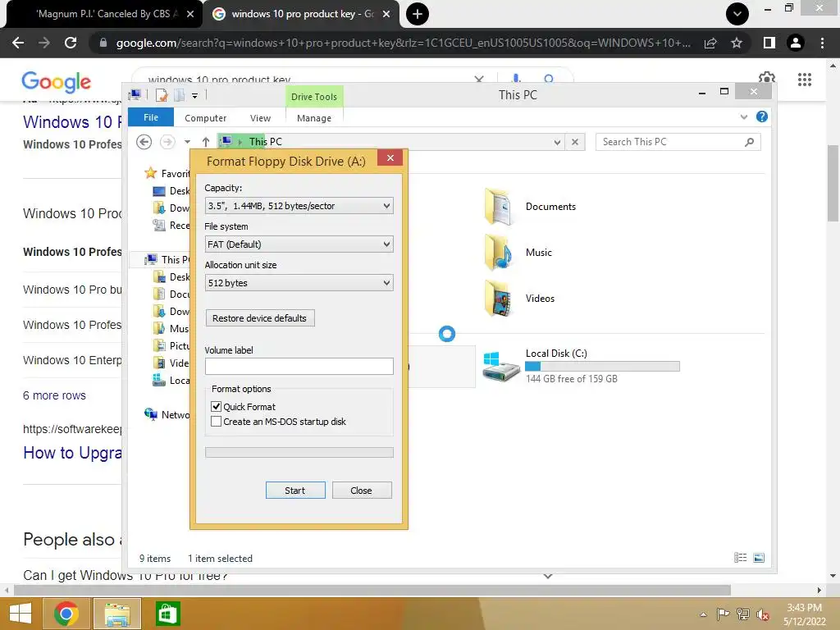Viewport: 840px width, 630px height.
Task: Click Properties icon in quick access toolbar
Action: click(162, 95)
